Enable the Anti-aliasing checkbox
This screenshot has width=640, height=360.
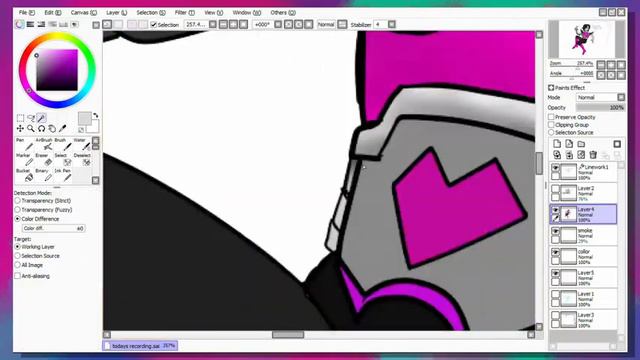[17, 276]
